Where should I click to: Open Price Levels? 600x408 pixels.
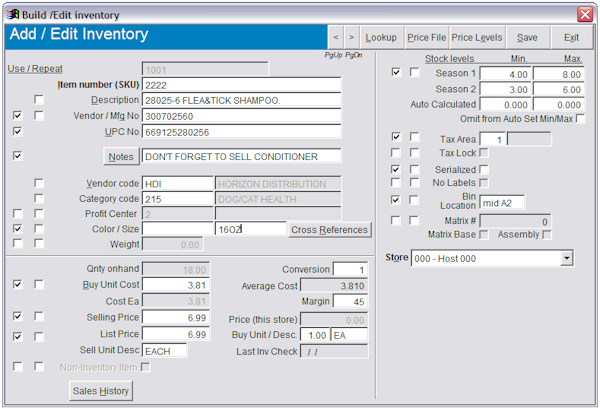[477, 37]
